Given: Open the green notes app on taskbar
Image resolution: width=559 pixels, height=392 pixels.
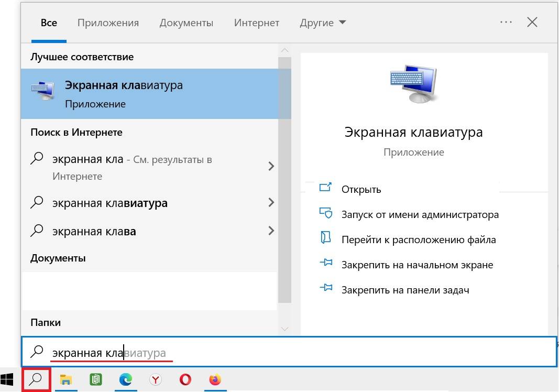Looking at the screenshot, I should (x=96, y=380).
